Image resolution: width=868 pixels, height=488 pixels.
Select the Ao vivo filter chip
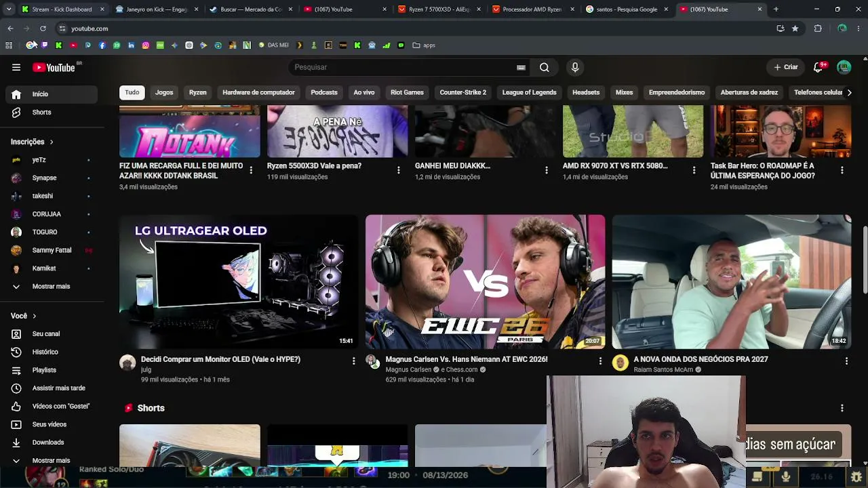364,92
